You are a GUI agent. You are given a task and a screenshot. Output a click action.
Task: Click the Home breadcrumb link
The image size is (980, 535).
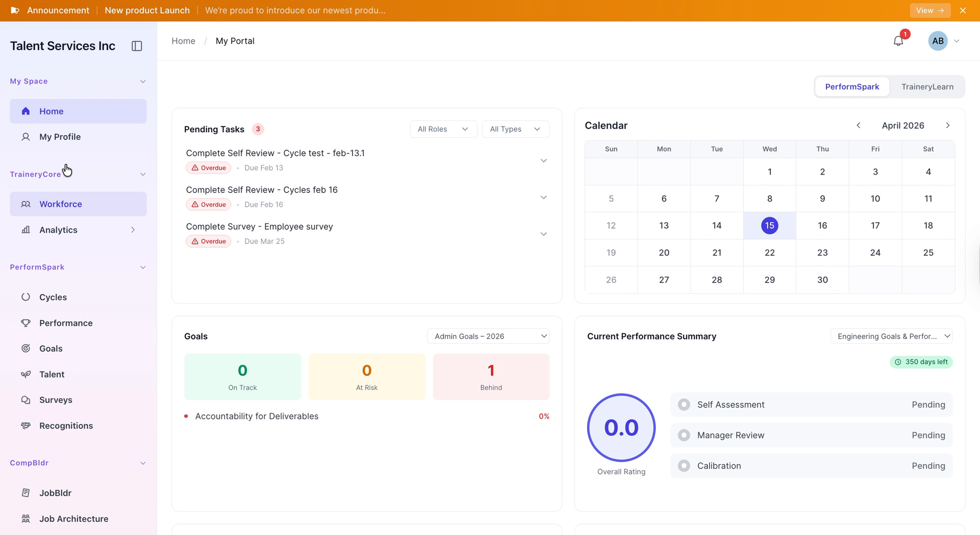(x=183, y=41)
